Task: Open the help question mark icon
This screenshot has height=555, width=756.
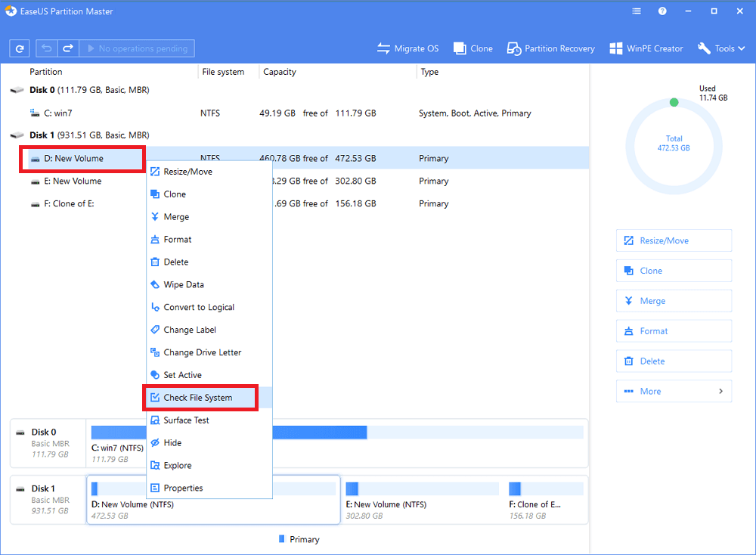Action: 662,11
